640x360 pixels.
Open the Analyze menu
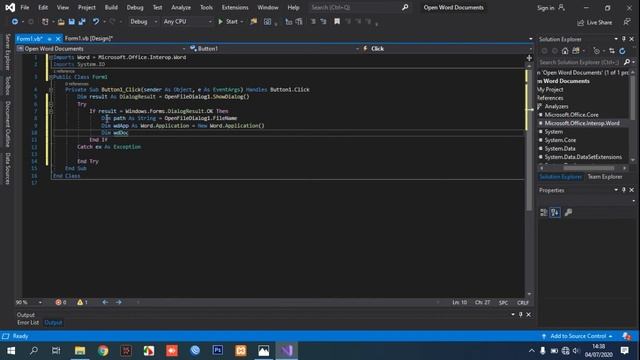tap(181, 7)
